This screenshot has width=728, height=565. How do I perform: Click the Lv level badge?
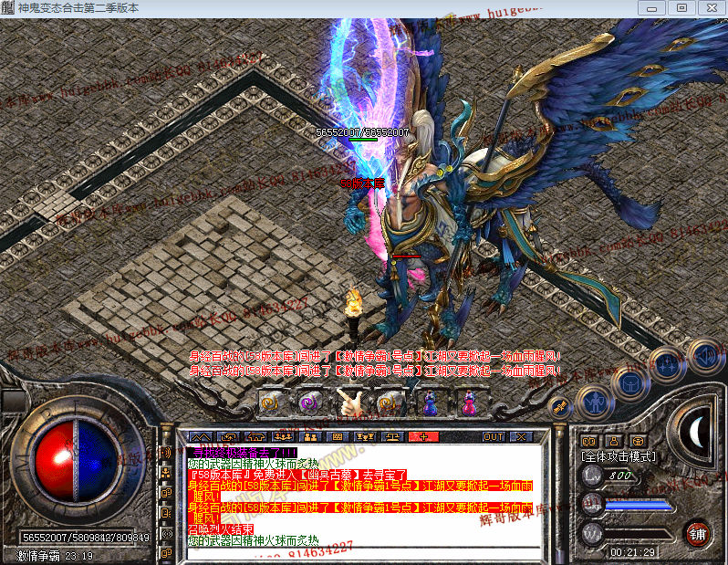(x=592, y=476)
